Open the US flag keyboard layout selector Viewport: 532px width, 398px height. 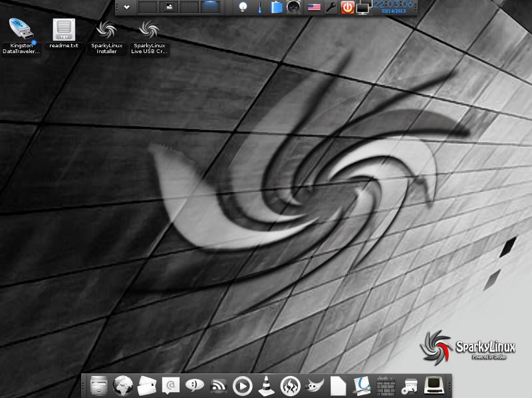point(315,8)
